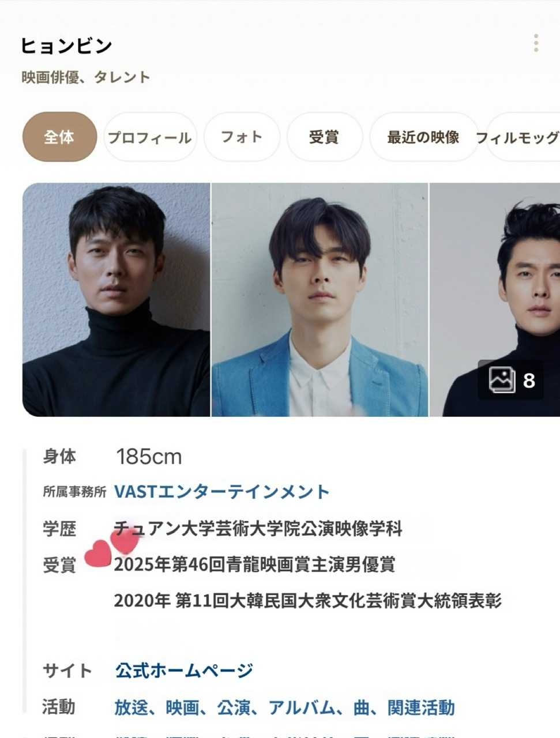Open the photo with black turtleneck on left
Image resolution: width=560 pixels, height=738 pixels.
coord(116,299)
